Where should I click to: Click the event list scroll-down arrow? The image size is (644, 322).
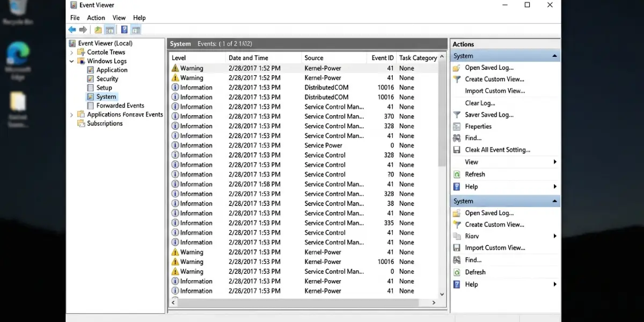(442, 294)
